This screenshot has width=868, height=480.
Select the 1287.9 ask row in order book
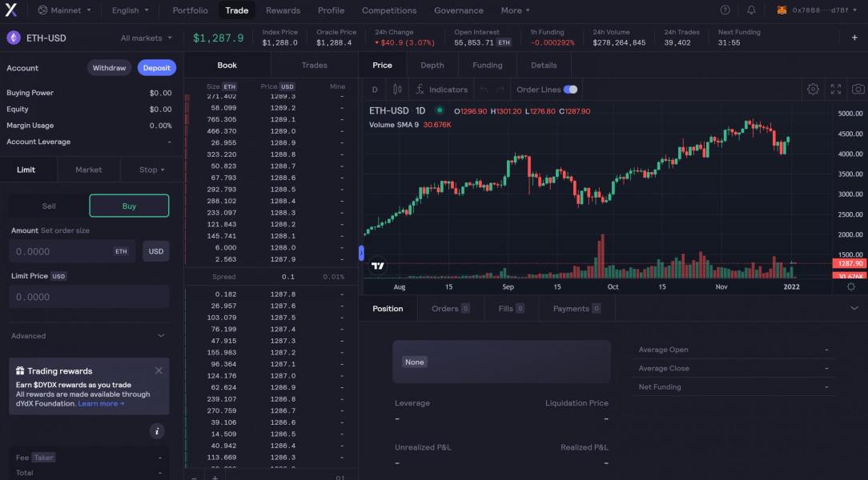(271, 259)
